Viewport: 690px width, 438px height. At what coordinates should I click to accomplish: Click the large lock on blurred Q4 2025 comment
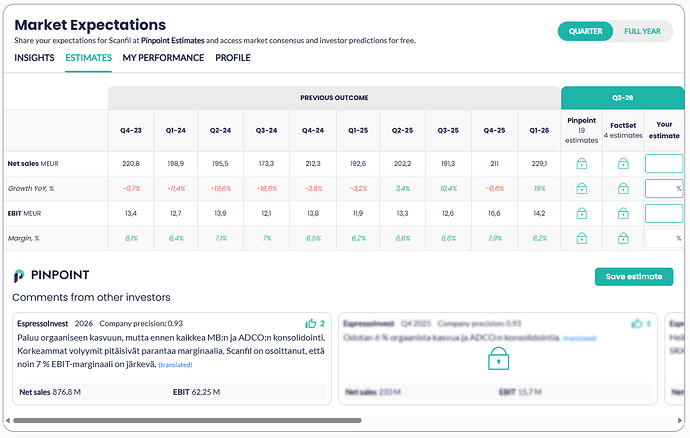coord(498,358)
